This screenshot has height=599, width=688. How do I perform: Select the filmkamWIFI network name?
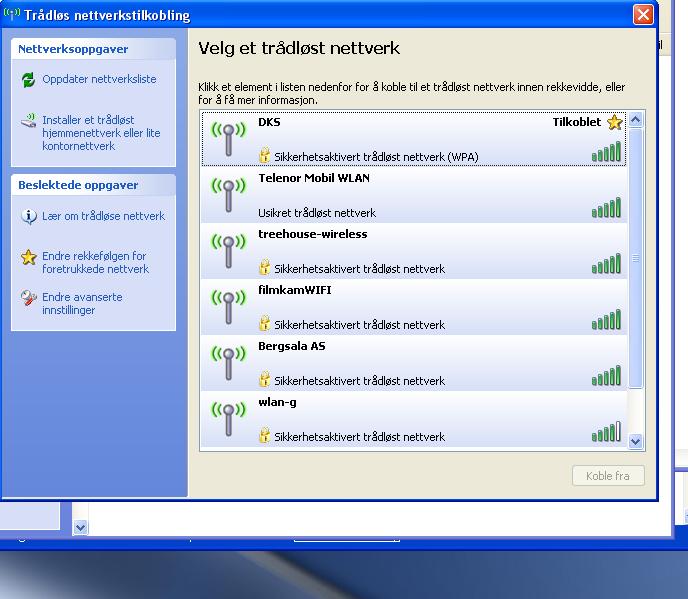coord(294,290)
